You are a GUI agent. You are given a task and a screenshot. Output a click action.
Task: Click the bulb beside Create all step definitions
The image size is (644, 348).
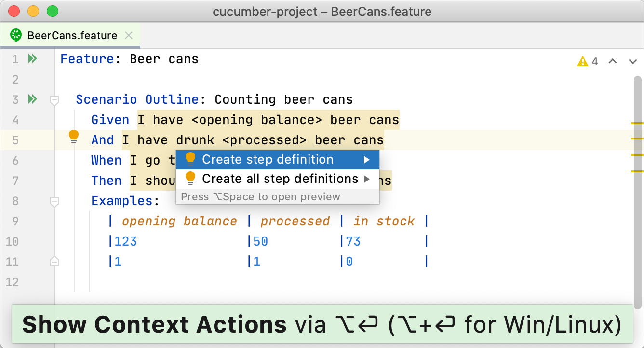190,178
